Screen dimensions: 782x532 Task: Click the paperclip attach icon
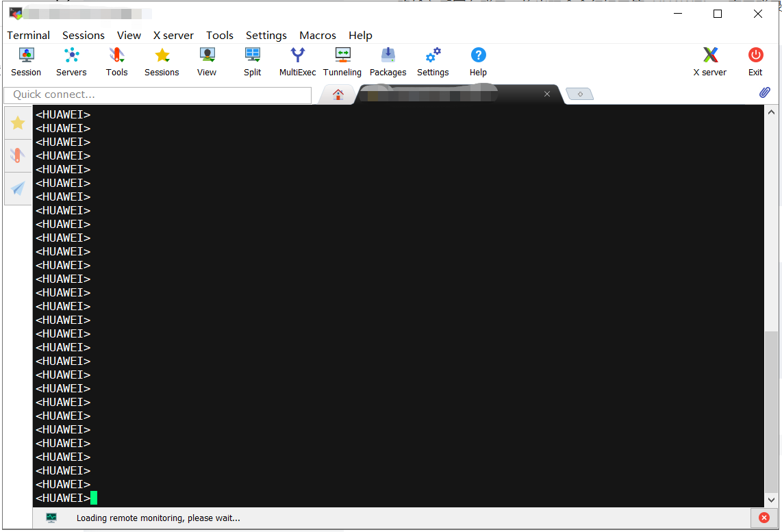765,92
